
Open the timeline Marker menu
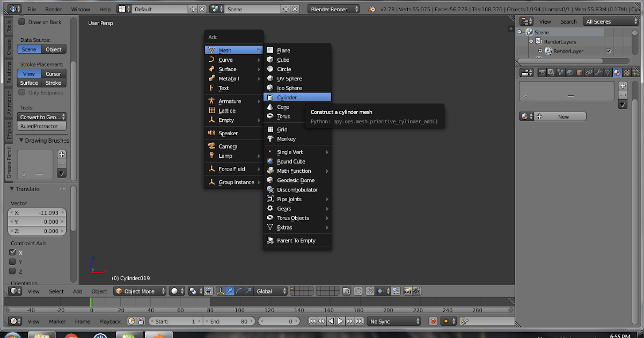point(57,321)
